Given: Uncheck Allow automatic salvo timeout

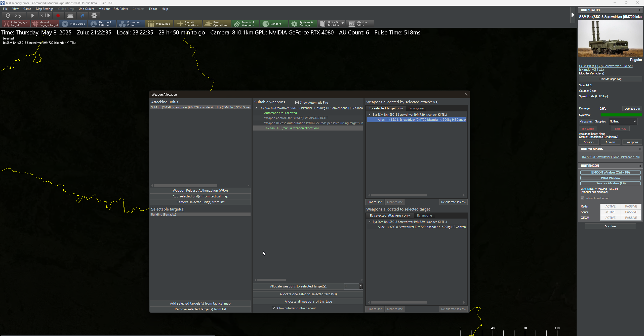Looking at the screenshot, I should click(273, 308).
